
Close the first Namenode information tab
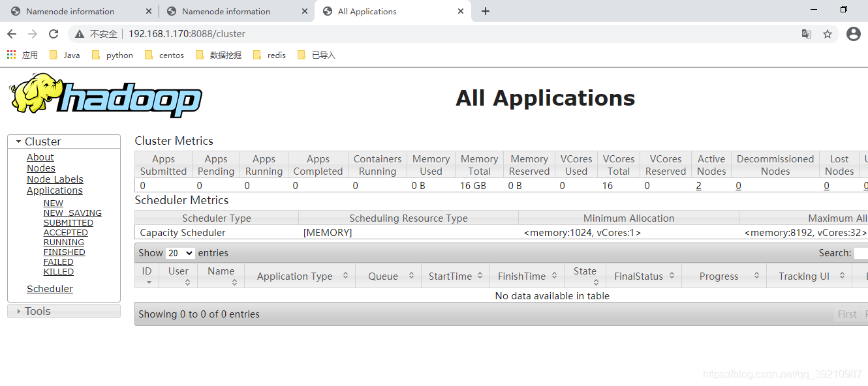click(x=149, y=11)
